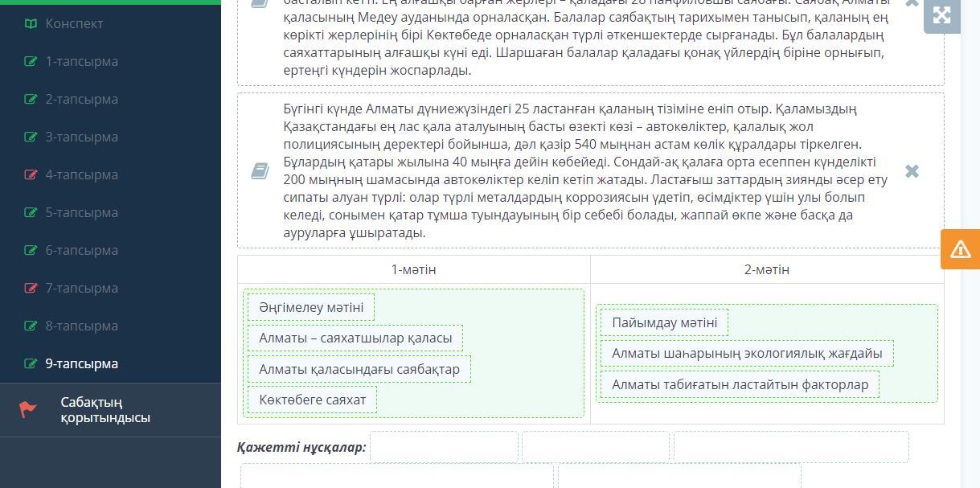Select Алматы – саяхатшылар қаласы chip

pyautogui.click(x=355, y=338)
